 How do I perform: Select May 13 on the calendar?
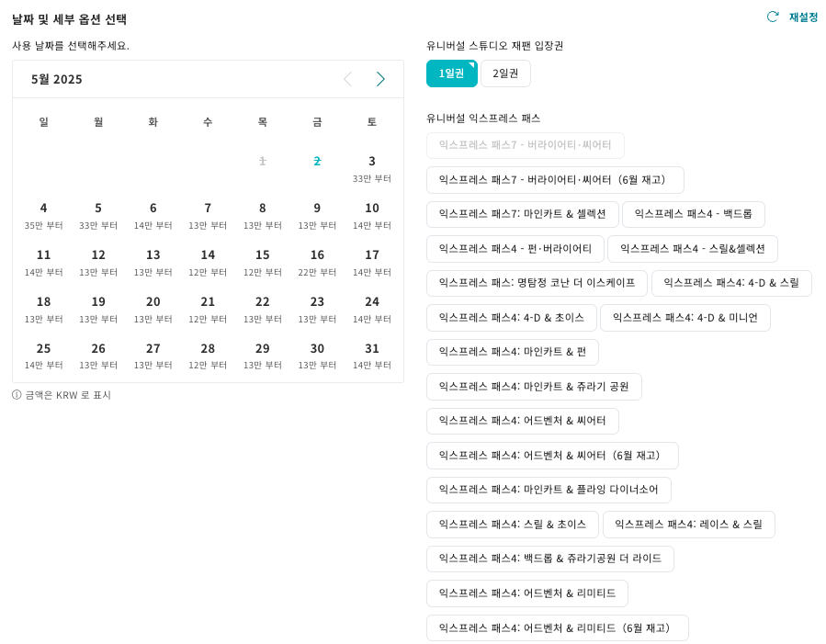click(x=153, y=262)
